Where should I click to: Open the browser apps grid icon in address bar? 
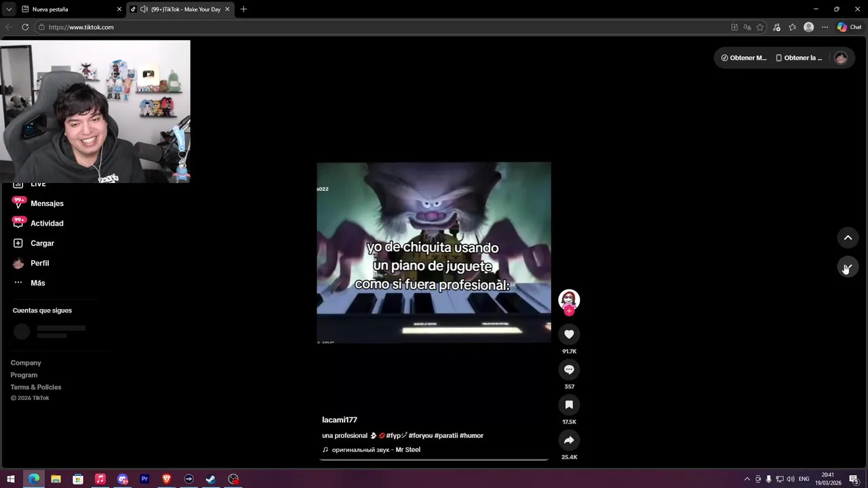click(734, 27)
